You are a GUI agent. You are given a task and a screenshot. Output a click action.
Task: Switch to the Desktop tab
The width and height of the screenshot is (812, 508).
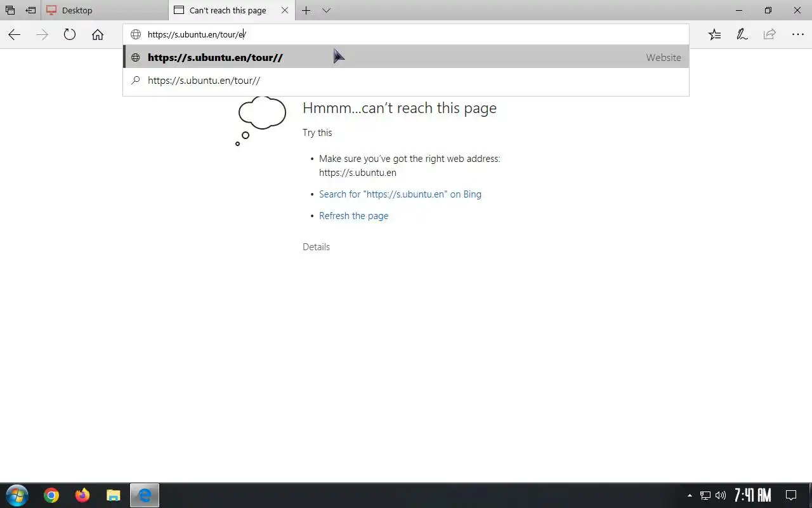[x=105, y=10]
